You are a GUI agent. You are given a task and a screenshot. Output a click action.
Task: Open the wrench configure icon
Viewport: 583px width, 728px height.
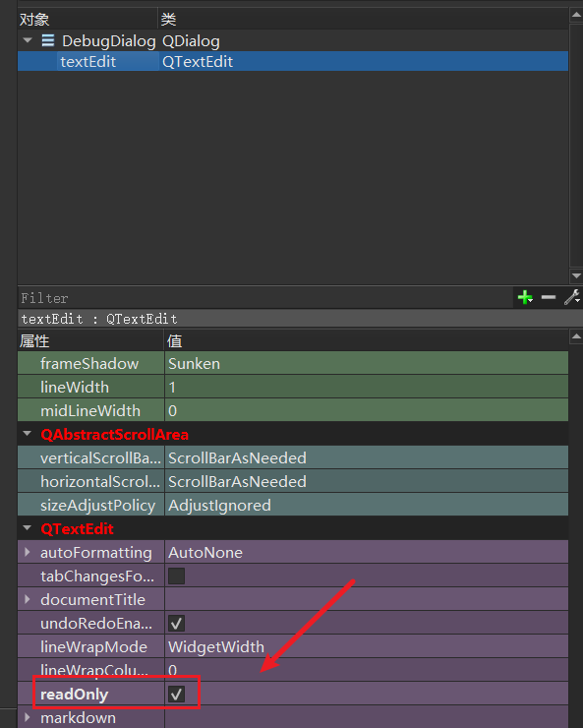tap(572, 297)
